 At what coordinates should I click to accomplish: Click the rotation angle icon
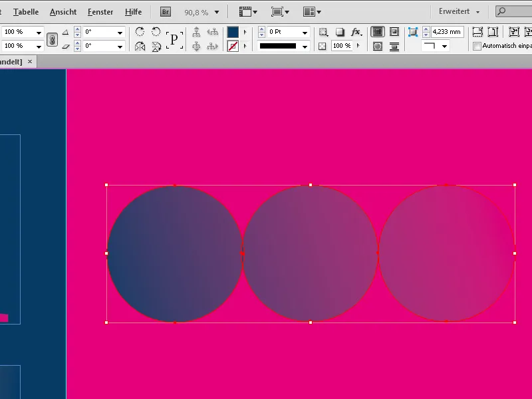pos(65,33)
